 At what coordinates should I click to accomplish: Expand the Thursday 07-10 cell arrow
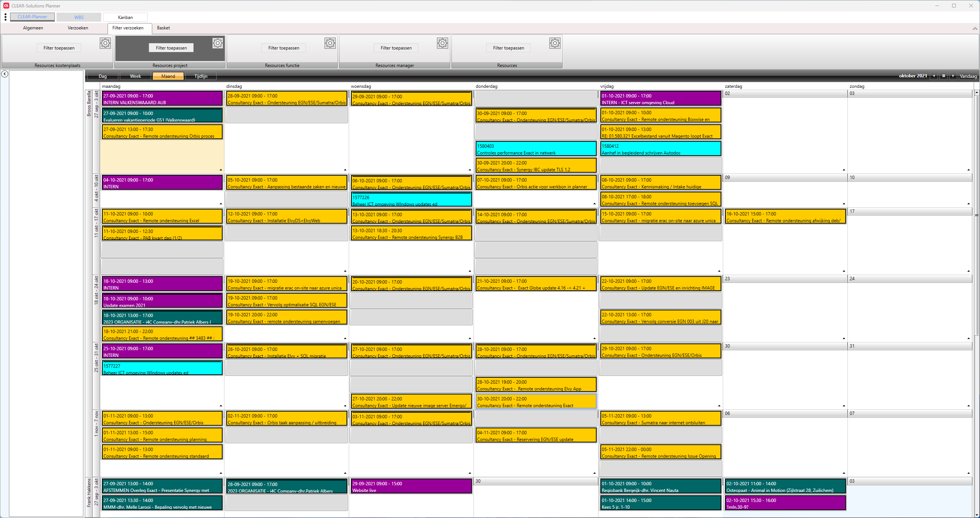click(x=595, y=204)
